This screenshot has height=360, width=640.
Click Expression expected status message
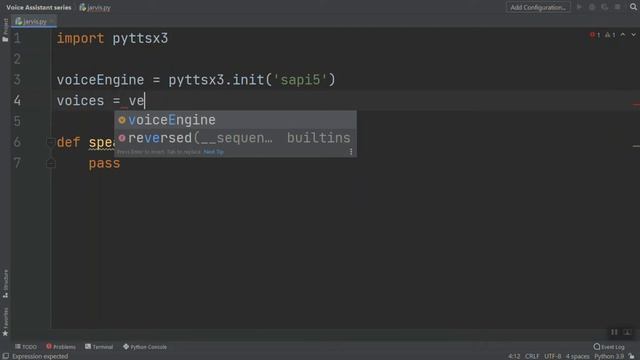40,356
